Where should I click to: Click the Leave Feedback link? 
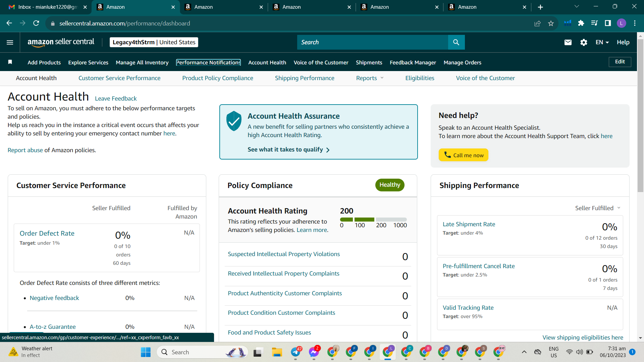(x=116, y=99)
